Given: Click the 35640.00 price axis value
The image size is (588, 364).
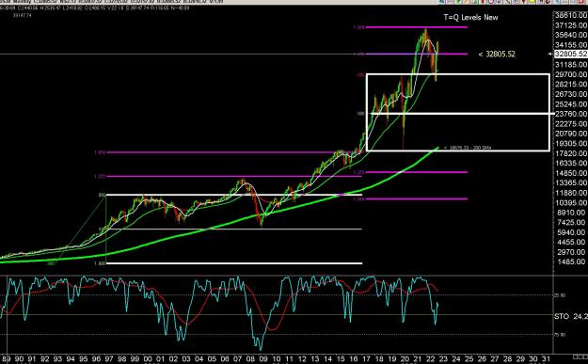Looking at the screenshot, I should (571, 35).
